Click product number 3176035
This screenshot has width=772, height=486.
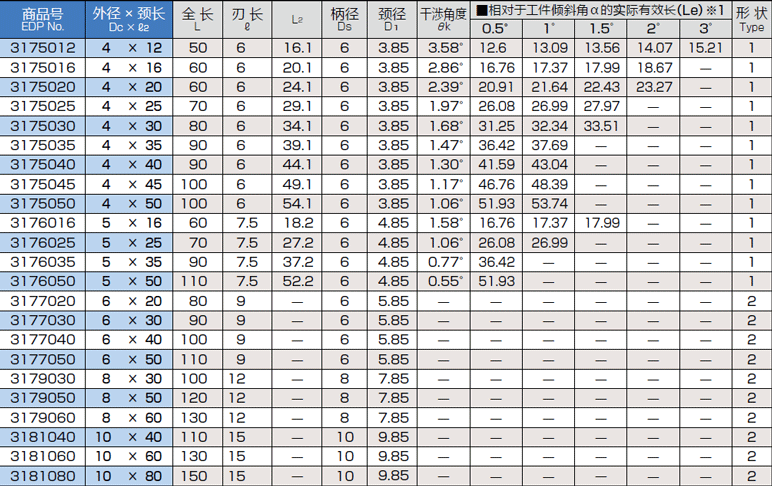(x=43, y=262)
